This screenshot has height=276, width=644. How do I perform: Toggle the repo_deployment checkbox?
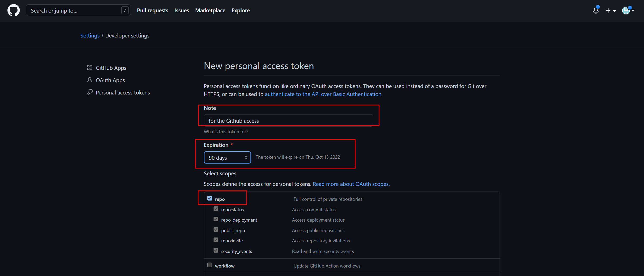tap(216, 219)
